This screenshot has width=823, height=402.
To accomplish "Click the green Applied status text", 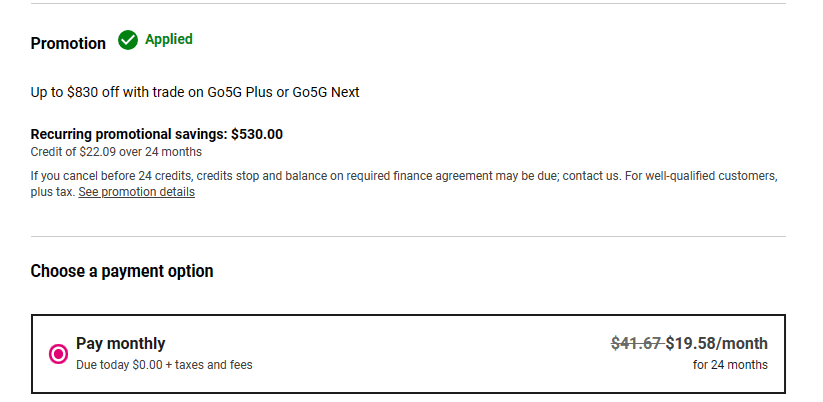I will coord(169,40).
